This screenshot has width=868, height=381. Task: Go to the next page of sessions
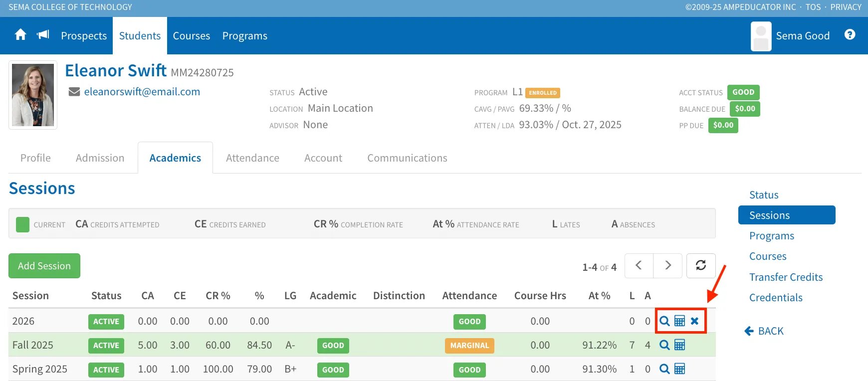point(668,265)
